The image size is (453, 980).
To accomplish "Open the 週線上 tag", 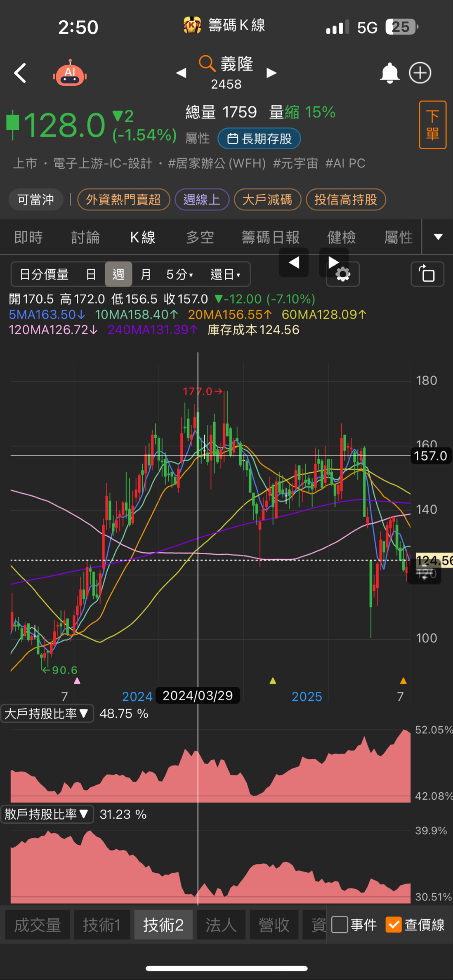I will (202, 200).
